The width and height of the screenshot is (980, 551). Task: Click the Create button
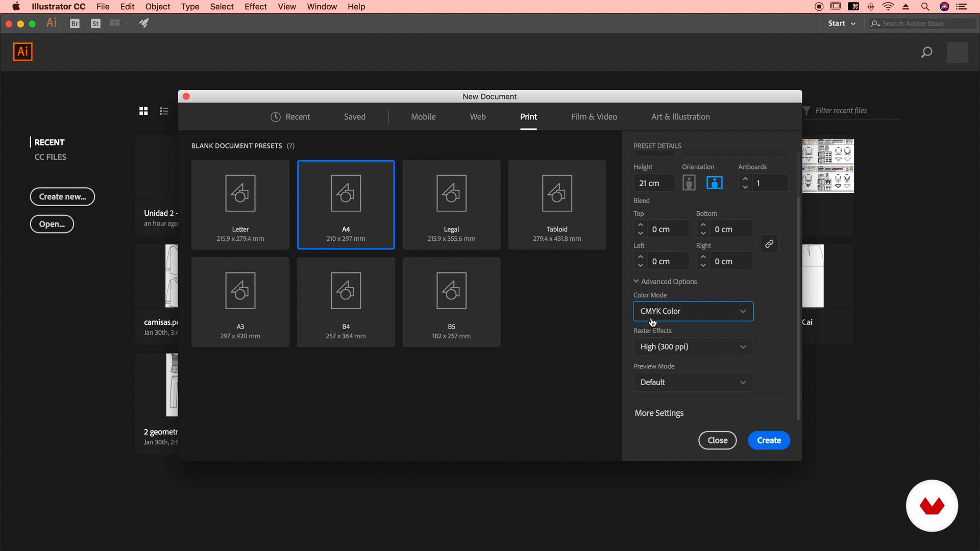[x=769, y=440]
